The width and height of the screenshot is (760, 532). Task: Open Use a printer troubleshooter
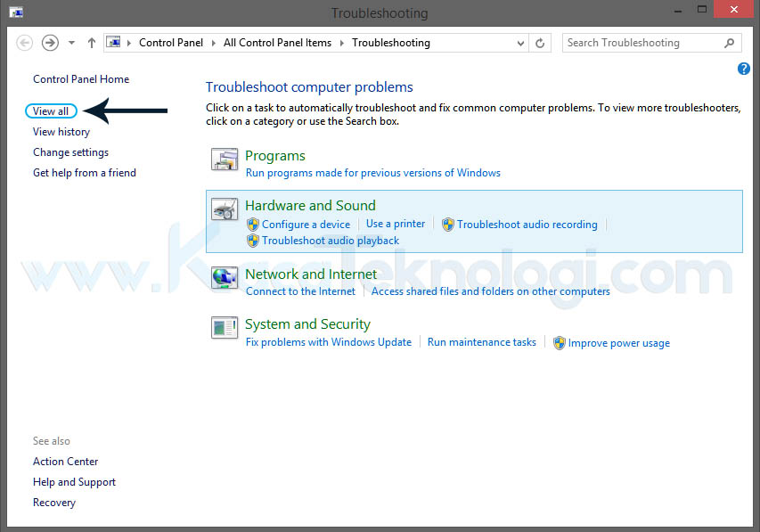point(396,224)
